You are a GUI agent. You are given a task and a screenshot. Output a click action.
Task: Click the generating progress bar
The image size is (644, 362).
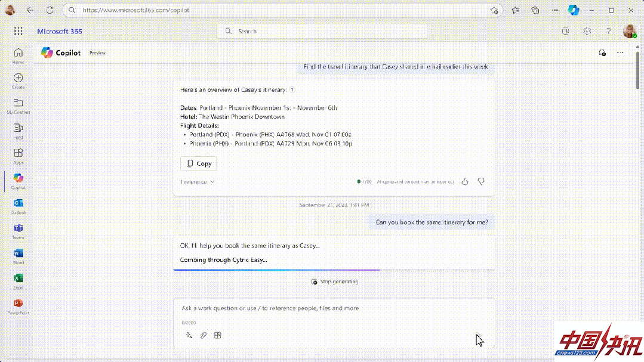tap(334, 270)
